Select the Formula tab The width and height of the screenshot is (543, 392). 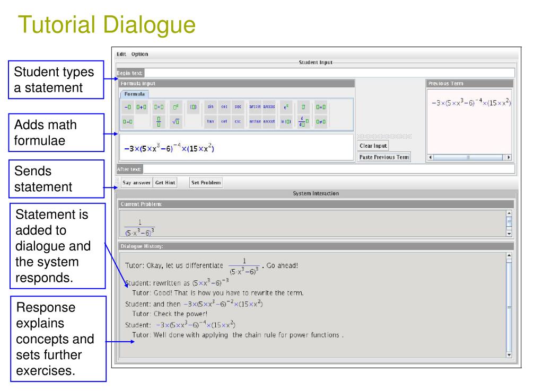(x=134, y=94)
